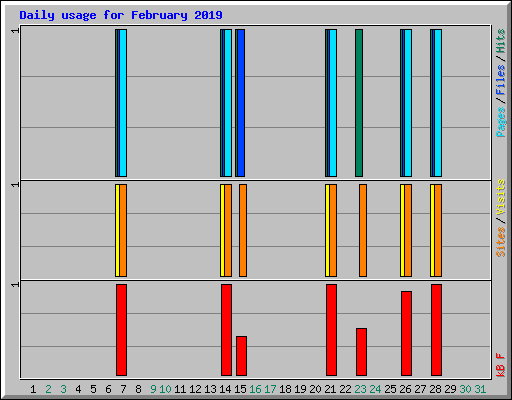Click the cyan "Pages" legend label
The image size is (512, 400).
tap(501, 122)
